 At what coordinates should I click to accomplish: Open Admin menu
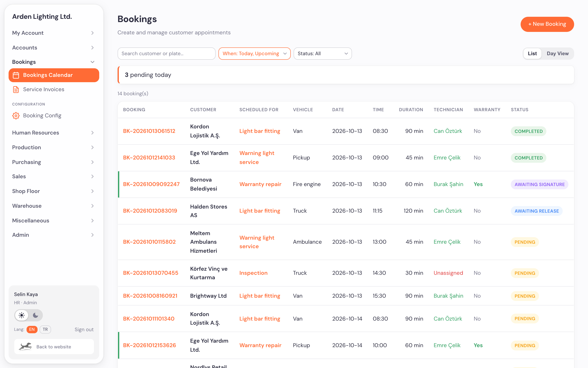coord(53,235)
